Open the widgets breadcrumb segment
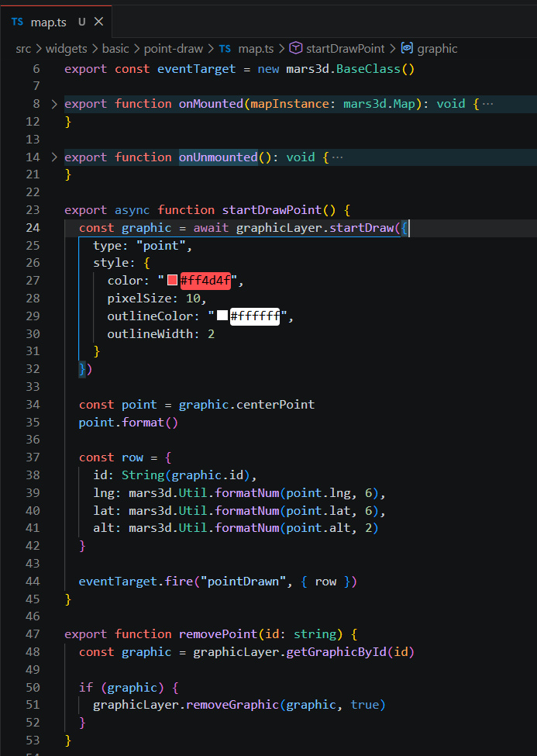The height and width of the screenshot is (756, 537). pyautogui.click(x=67, y=49)
